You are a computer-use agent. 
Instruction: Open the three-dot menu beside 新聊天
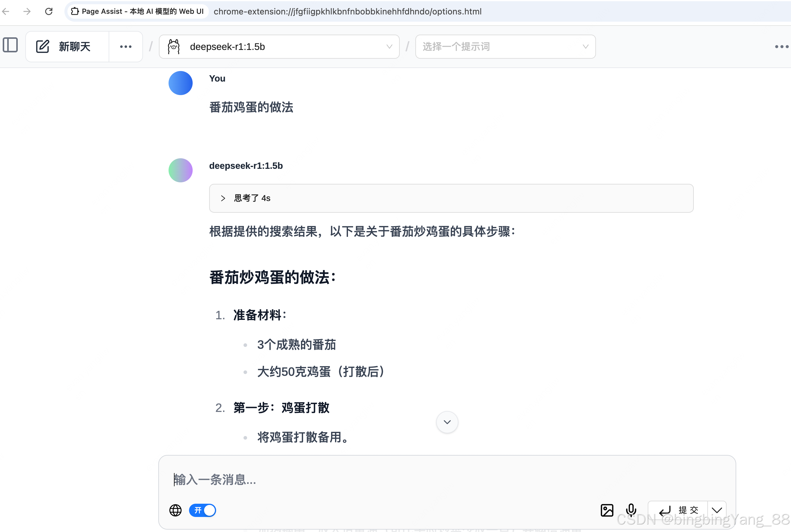click(126, 46)
